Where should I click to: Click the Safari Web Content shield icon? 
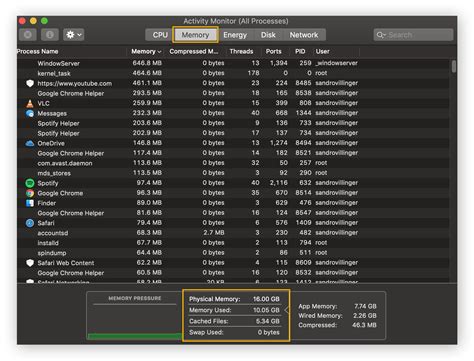(x=30, y=263)
